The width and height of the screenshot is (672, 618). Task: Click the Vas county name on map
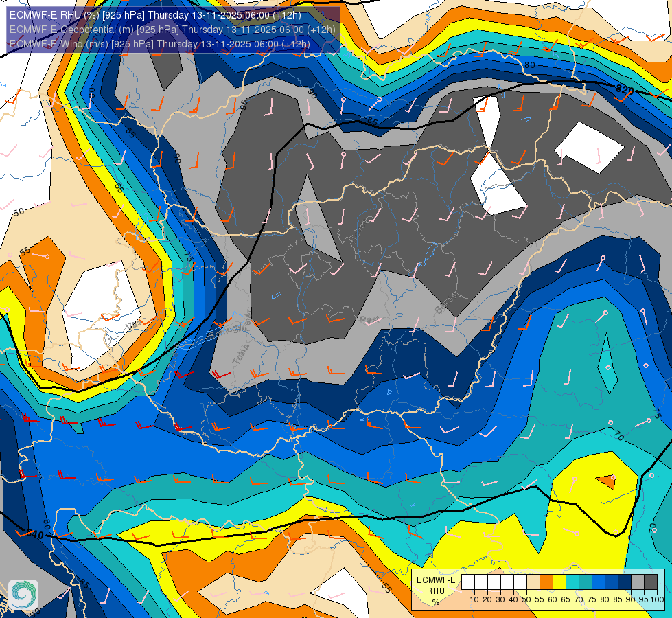pos(134,325)
